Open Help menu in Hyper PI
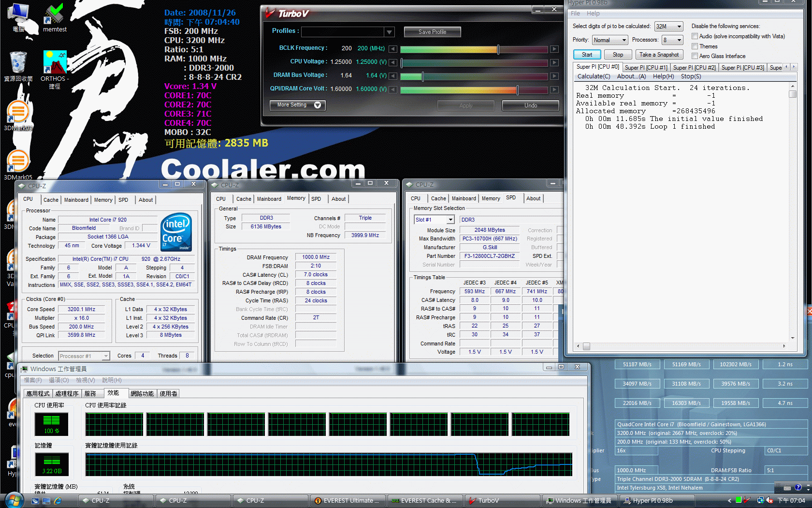The width and height of the screenshot is (812, 508). (593, 14)
